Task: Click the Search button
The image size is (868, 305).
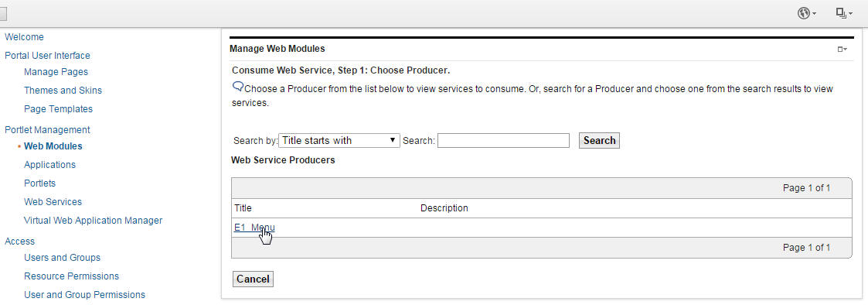Action: pos(599,141)
